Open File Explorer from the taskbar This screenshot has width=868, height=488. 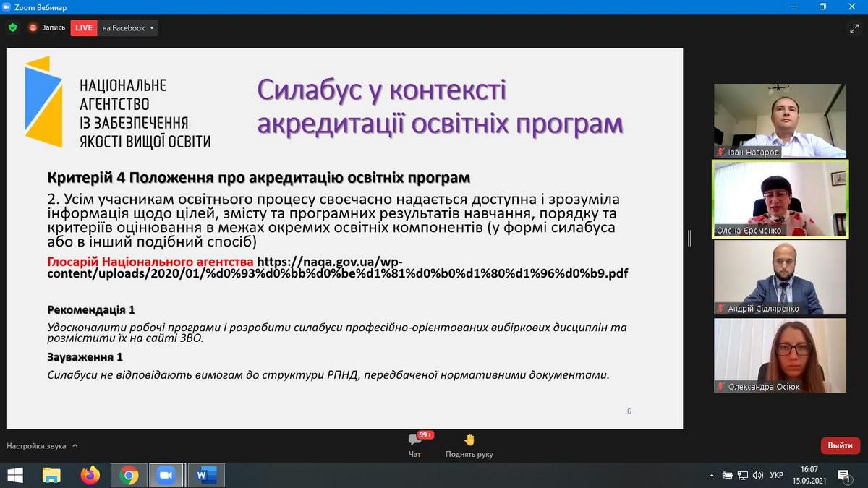[x=51, y=475]
